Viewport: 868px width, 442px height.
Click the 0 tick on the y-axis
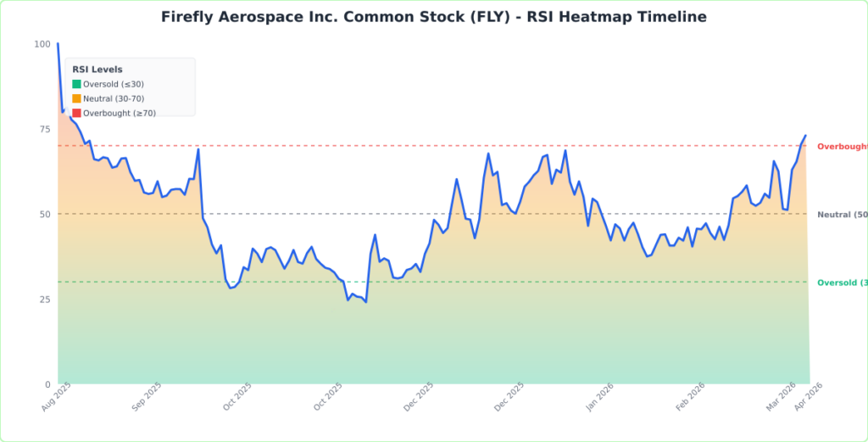47,384
